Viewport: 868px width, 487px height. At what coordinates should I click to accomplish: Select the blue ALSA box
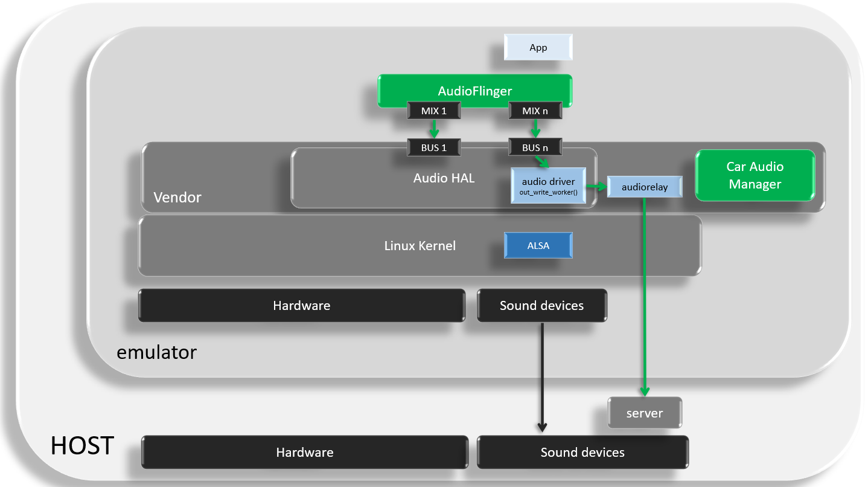538,246
